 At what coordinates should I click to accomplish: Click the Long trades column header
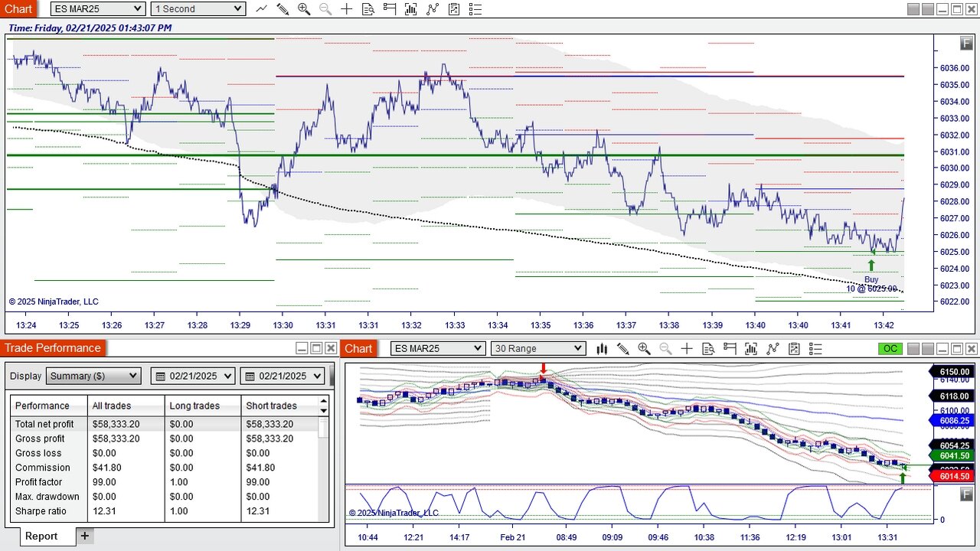[204, 406]
